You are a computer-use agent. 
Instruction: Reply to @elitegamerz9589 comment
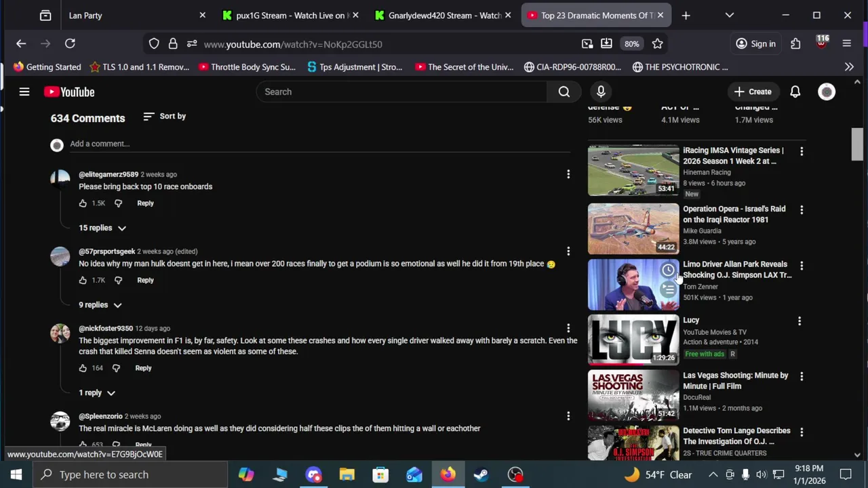[x=145, y=203]
